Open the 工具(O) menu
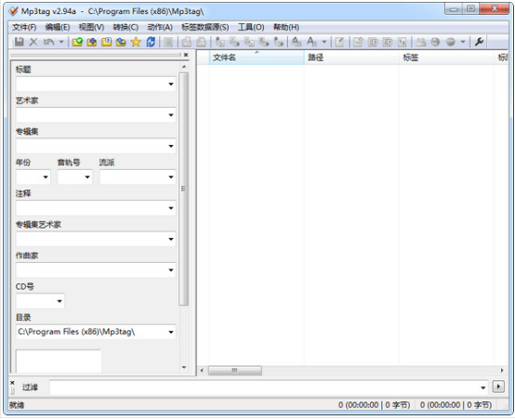Screen dimensions: 515x420 [251, 27]
